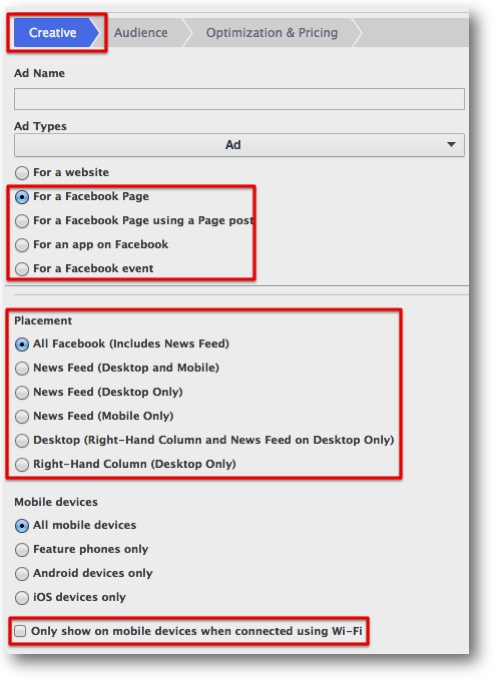Choose Right-Hand Column (Desktop Only)

click(22, 464)
